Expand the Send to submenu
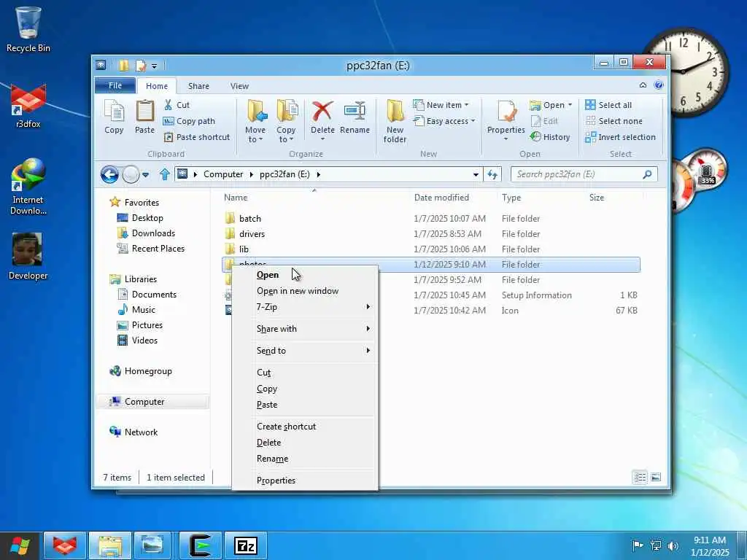 tap(313, 351)
